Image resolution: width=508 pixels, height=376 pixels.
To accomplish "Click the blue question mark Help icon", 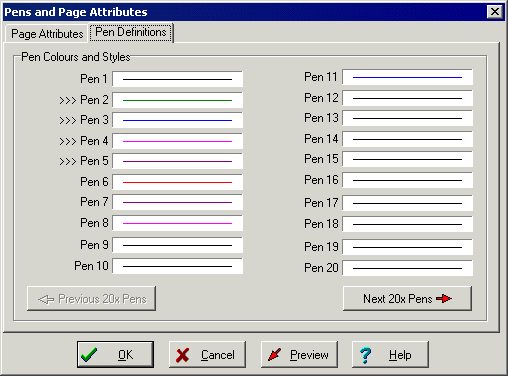I will coord(366,355).
